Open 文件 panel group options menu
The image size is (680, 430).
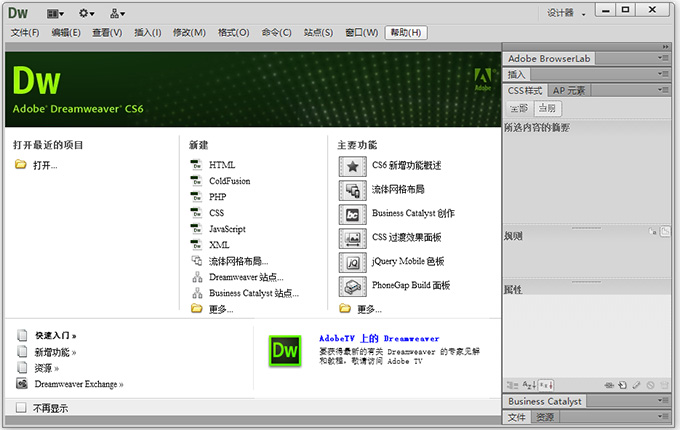pyautogui.click(x=663, y=416)
